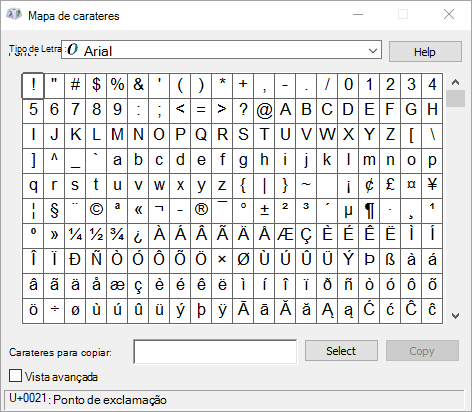Select the Æ ligature uppercase character

pos(285,236)
